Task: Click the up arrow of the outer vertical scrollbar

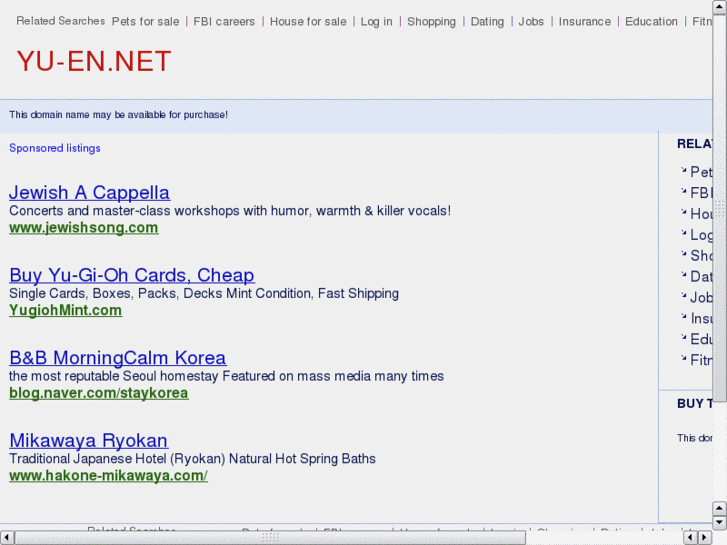Action: point(720,7)
